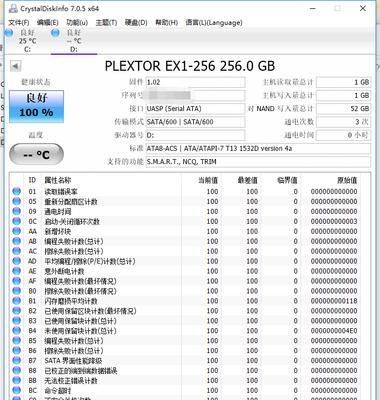The image size is (380, 400).
Task: Click status icon of row B8
Action: point(16,370)
